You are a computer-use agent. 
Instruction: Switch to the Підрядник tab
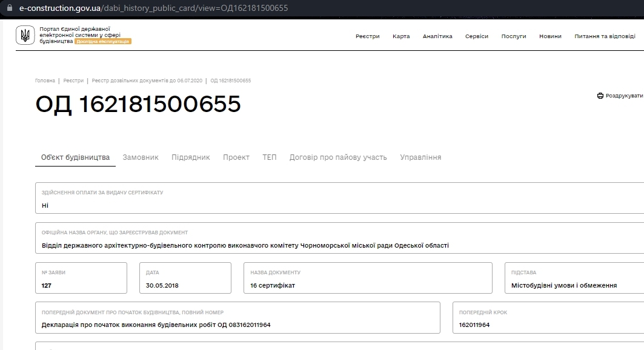pos(191,157)
